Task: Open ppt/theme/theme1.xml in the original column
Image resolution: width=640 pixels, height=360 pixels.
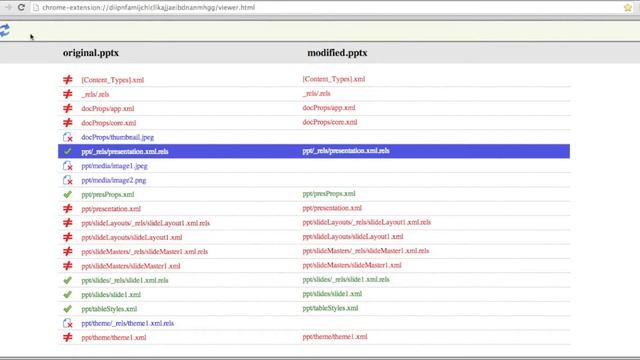Action: pyautogui.click(x=113, y=338)
